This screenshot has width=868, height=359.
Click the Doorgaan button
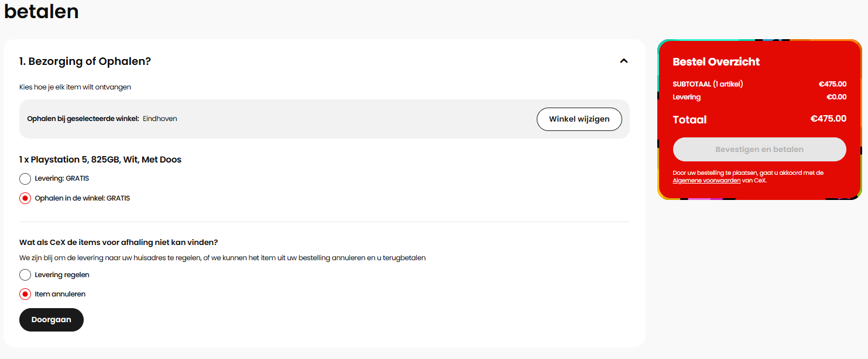pos(52,320)
